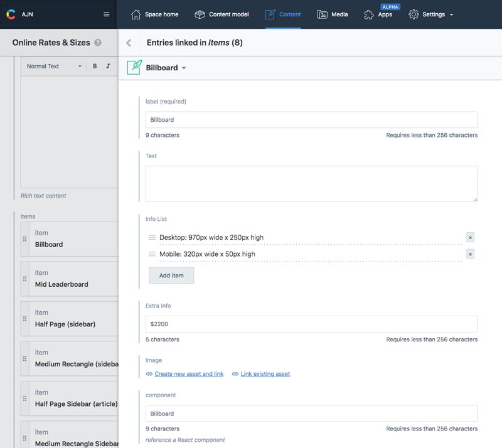502x448 pixels.
Task: Click Create new asset and link
Action: tap(188, 374)
